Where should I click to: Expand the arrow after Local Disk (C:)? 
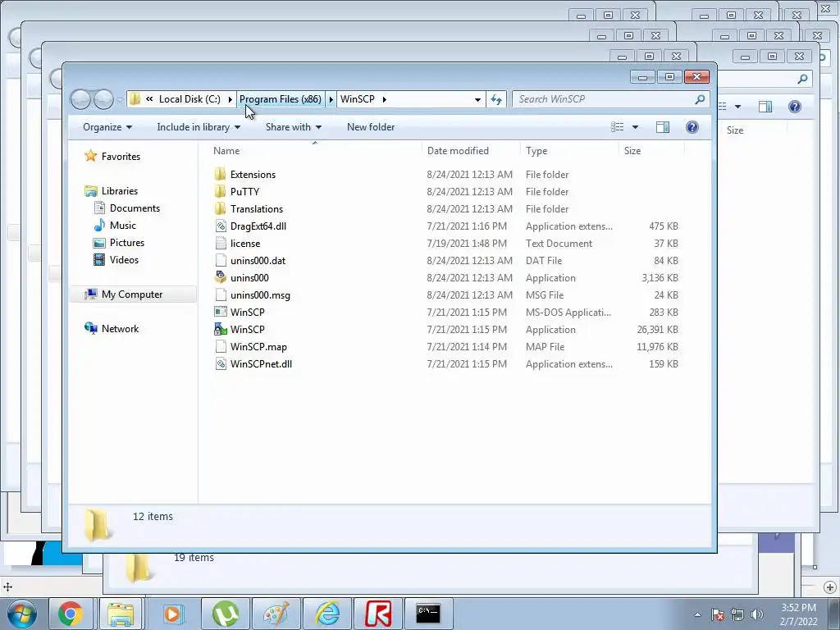click(x=231, y=99)
